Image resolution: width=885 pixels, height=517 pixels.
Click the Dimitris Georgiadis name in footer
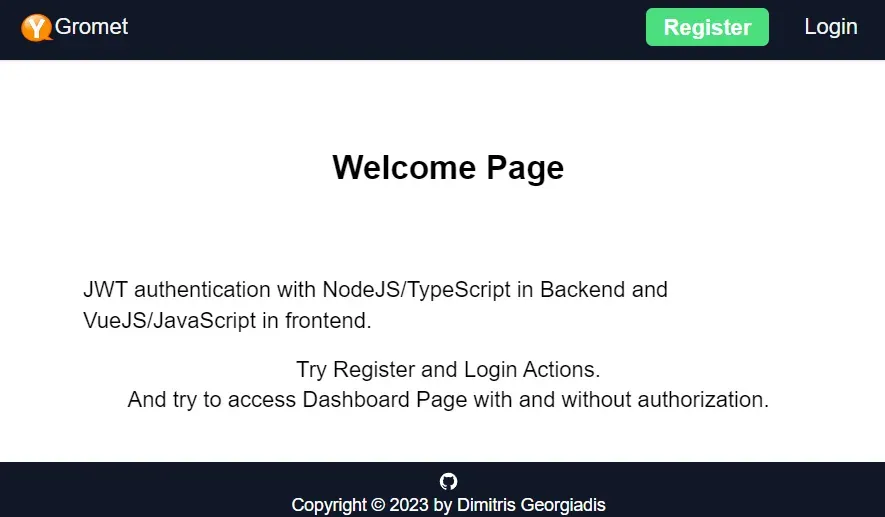point(531,505)
